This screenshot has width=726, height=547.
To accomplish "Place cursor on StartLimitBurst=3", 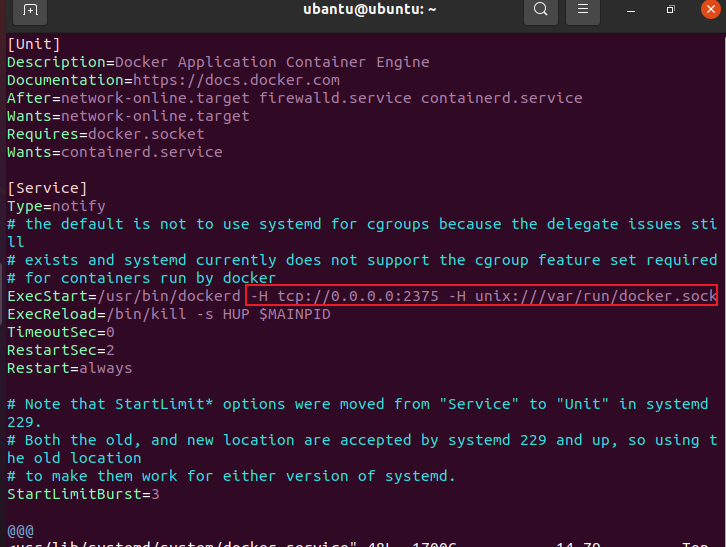I will tap(83, 494).
